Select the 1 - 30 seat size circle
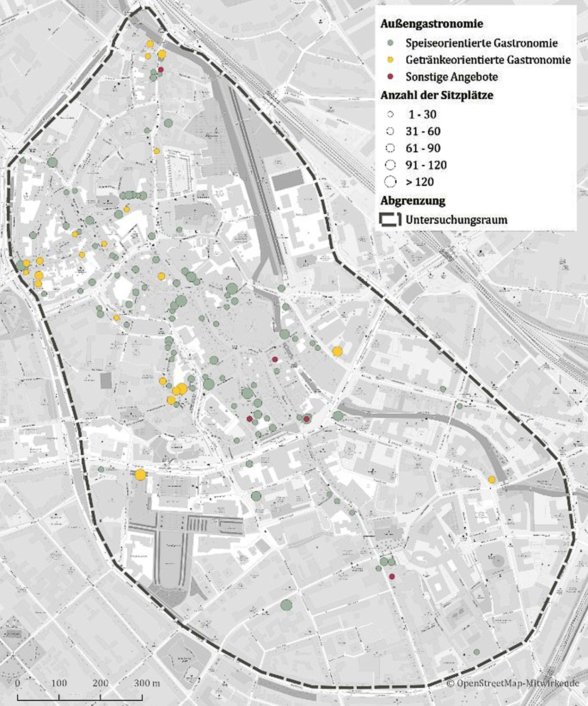Image resolution: width=588 pixels, height=706 pixels. tap(390, 114)
